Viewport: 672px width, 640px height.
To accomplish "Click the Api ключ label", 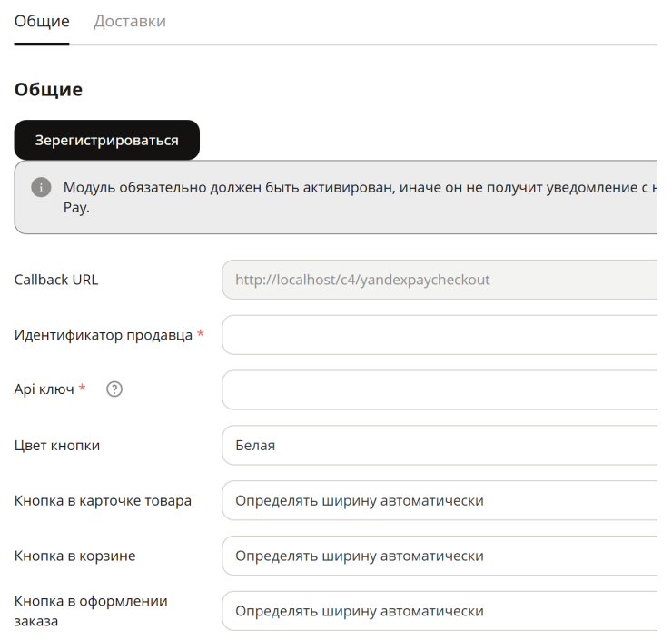I will point(44,389).
